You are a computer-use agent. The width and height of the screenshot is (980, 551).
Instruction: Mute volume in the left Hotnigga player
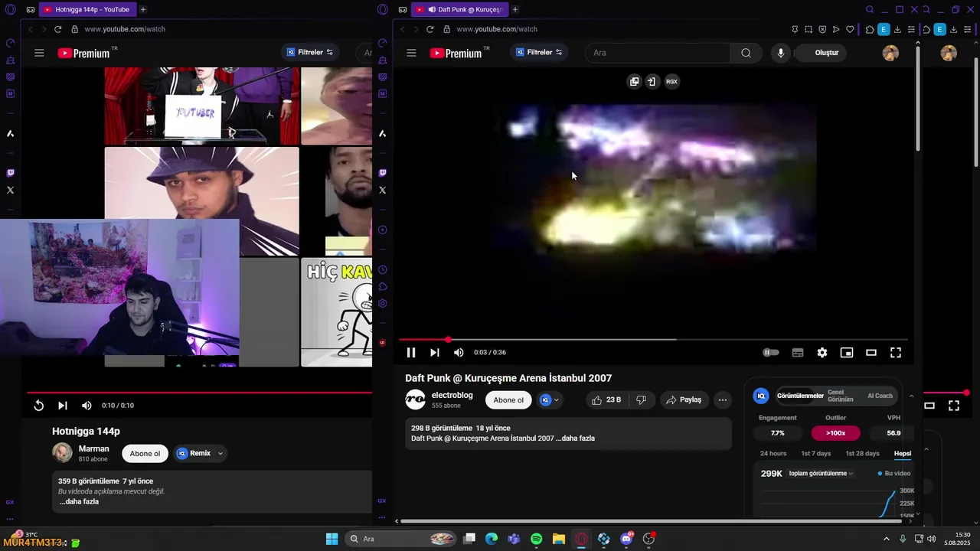[x=87, y=406]
